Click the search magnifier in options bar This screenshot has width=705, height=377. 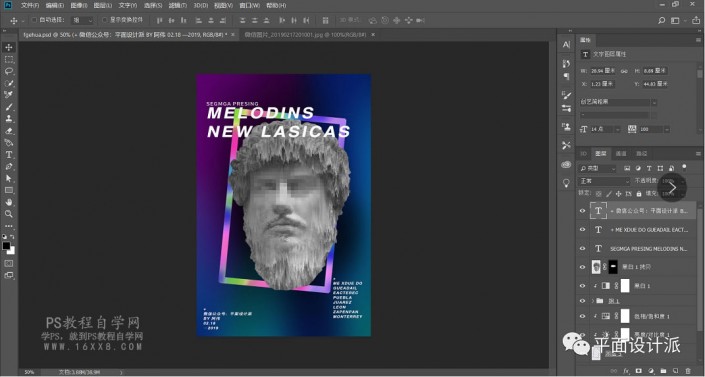(661, 20)
